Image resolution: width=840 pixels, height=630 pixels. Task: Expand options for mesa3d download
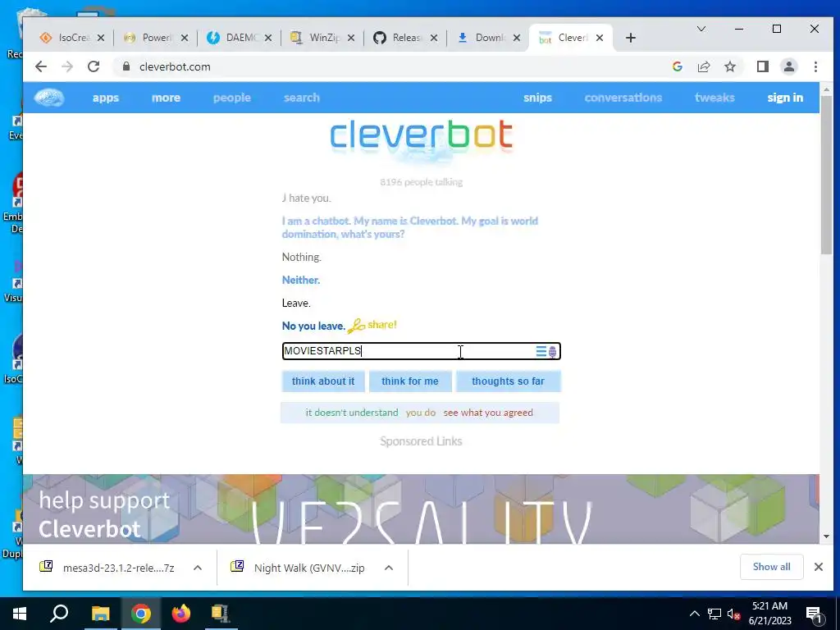[198, 568]
